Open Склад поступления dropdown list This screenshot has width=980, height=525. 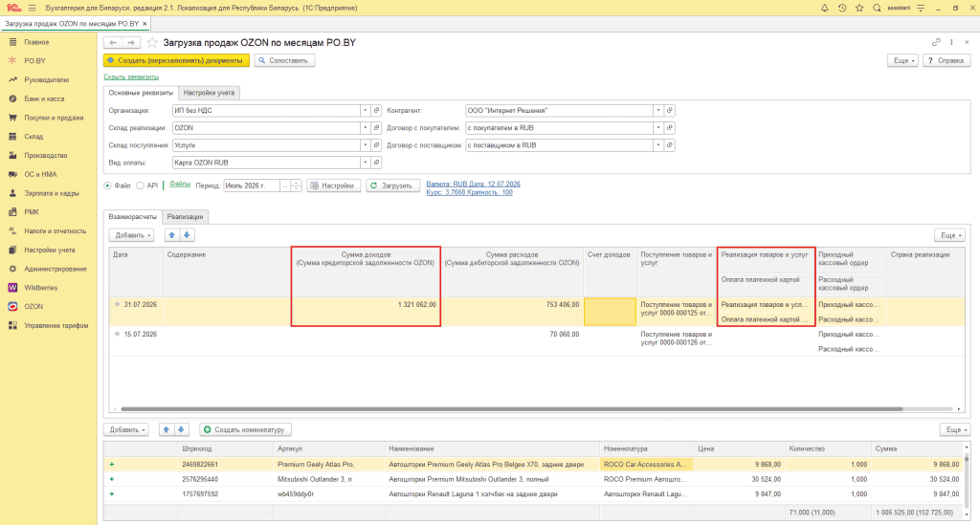pos(365,145)
